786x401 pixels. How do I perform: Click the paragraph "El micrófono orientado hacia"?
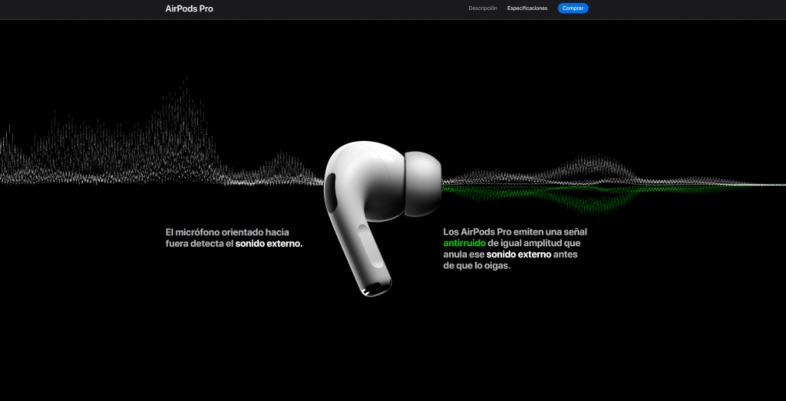click(234, 238)
